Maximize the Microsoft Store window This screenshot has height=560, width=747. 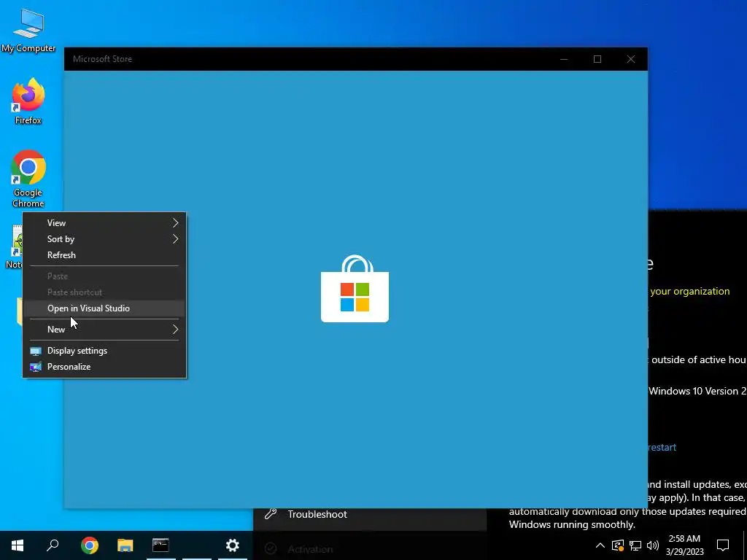[x=597, y=59]
